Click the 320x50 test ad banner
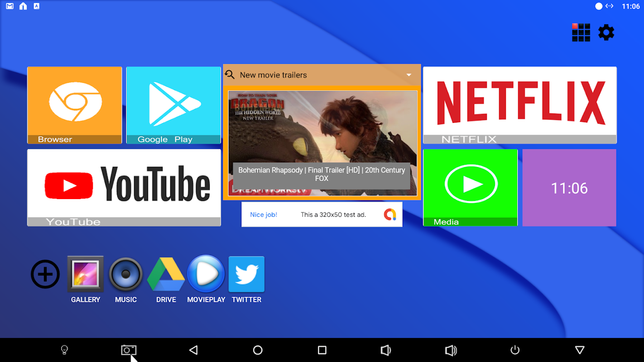This screenshot has width=644, height=362. (322, 214)
